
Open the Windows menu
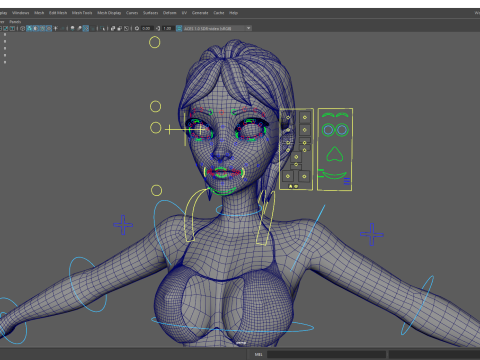coord(20,13)
